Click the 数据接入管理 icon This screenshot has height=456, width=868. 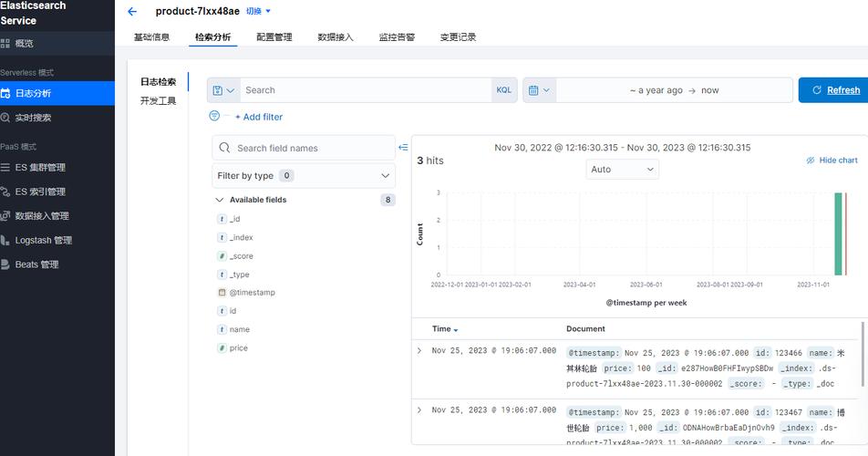(x=5, y=216)
